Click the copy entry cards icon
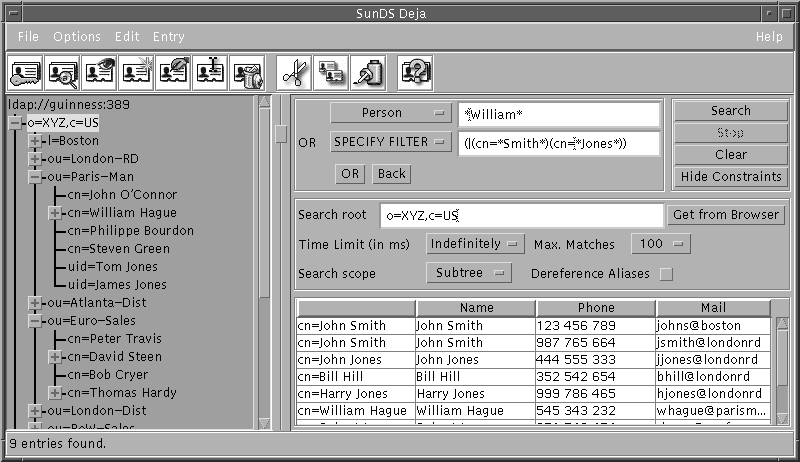 331,73
